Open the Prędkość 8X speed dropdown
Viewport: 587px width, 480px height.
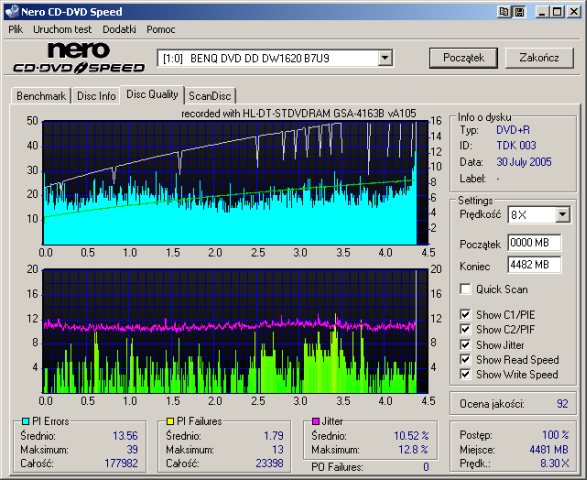click(562, 215)
